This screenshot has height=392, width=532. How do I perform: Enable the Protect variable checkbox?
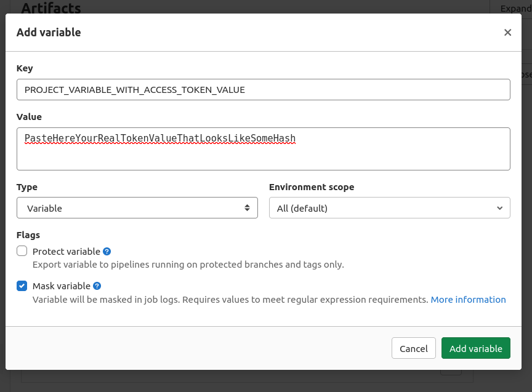click(22, 251)
